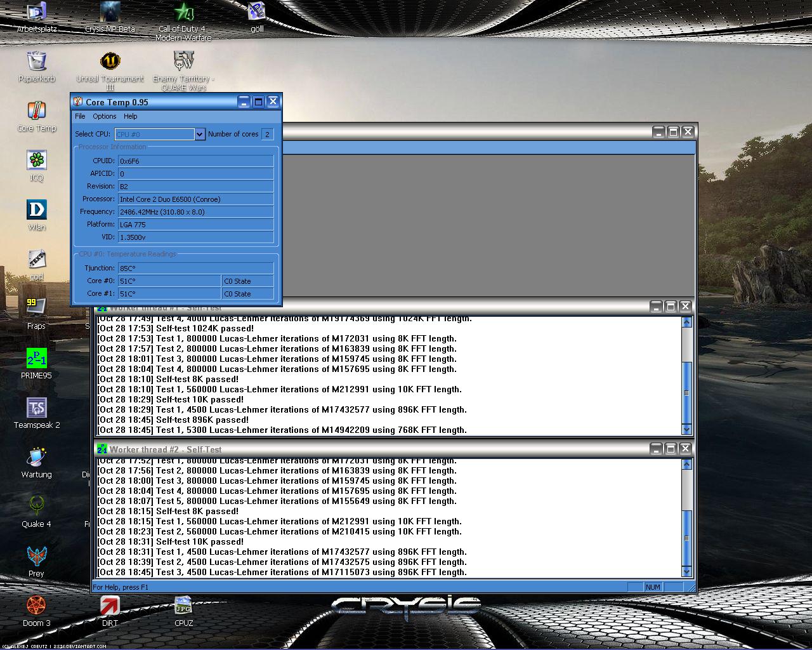Maximize the Prime95 main window
This screenshot has width=812, height=650.
click(673, 132)
